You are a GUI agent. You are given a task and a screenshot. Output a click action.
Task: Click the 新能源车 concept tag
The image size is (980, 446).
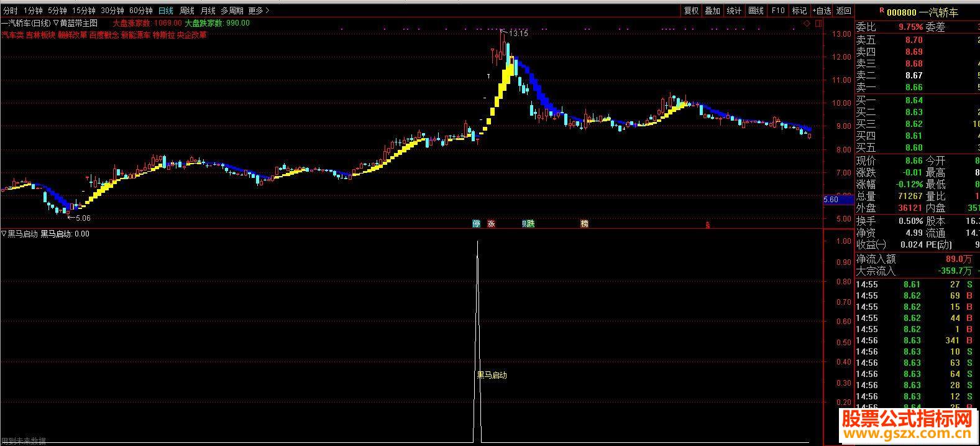click(x=135, y=35)
